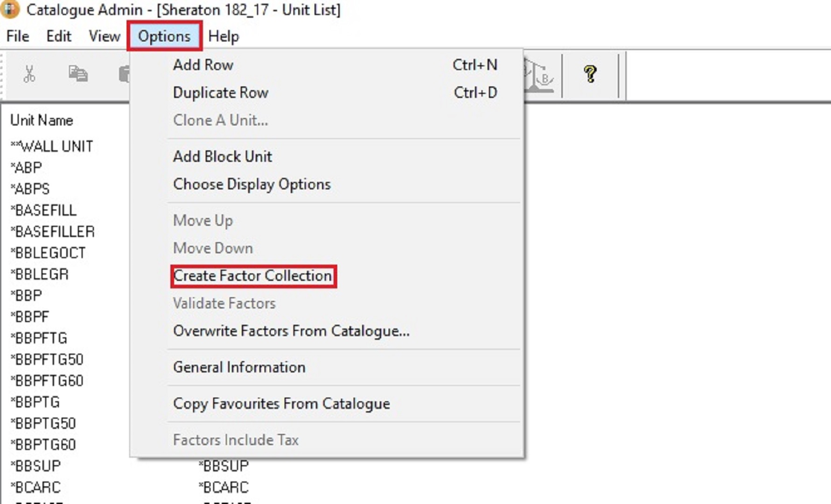Viewport: 831px width, 504px height.
Task: Click the Unit Name column header
Action: [x=42, y=120]
